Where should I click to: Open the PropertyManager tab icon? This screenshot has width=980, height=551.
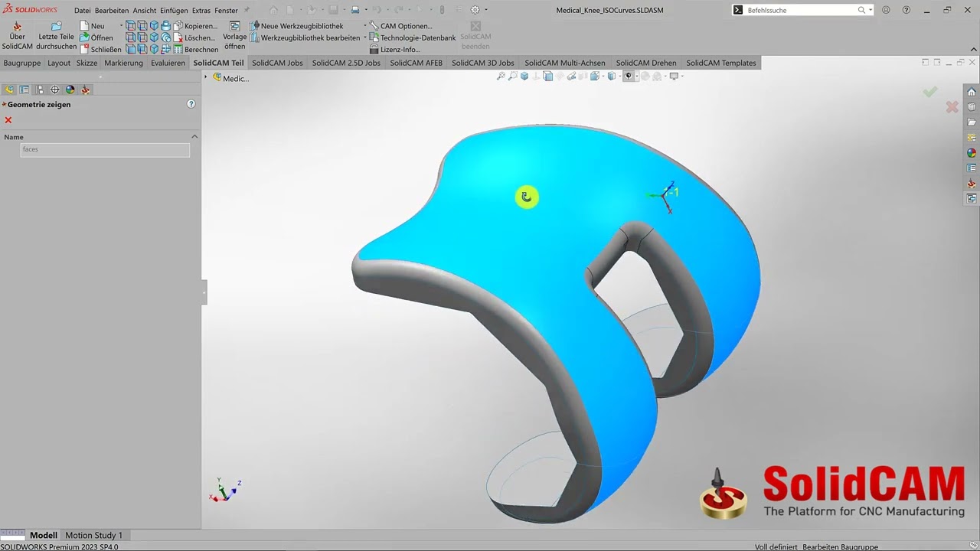click(x=24, y=90)
